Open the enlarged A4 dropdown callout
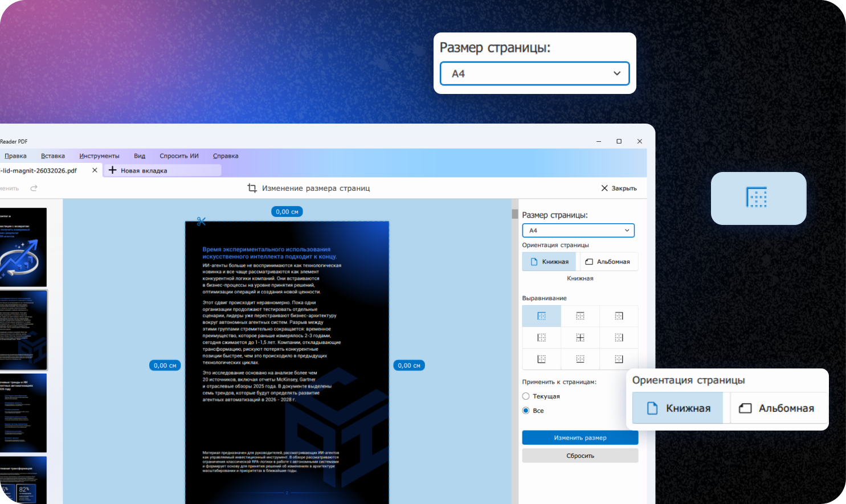The height and width of the screenshot is (504, 846). [534, 73]
